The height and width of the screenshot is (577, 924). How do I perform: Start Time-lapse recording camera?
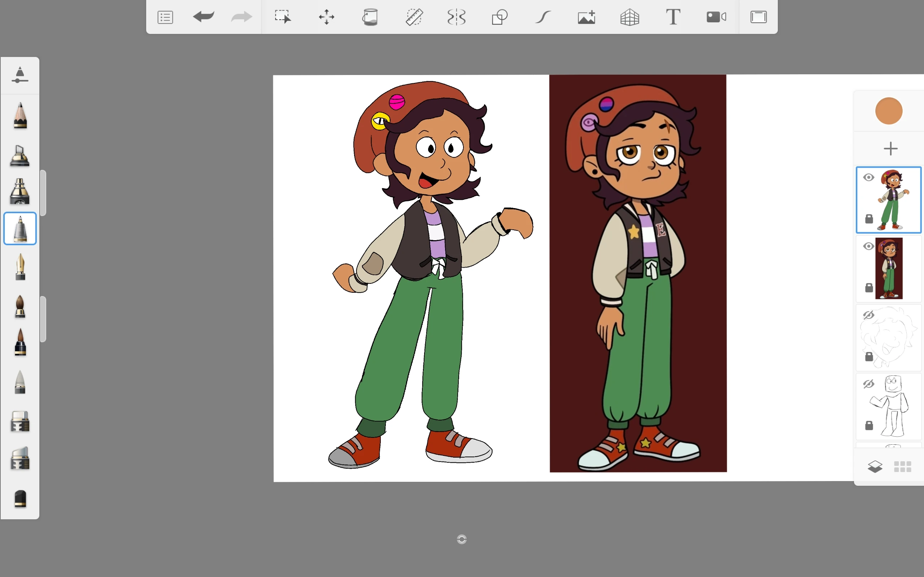(716, 17)
